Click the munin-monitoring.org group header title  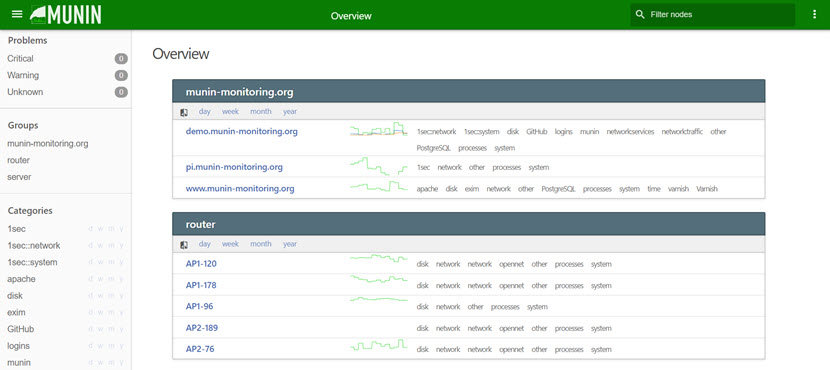[239, 92]
